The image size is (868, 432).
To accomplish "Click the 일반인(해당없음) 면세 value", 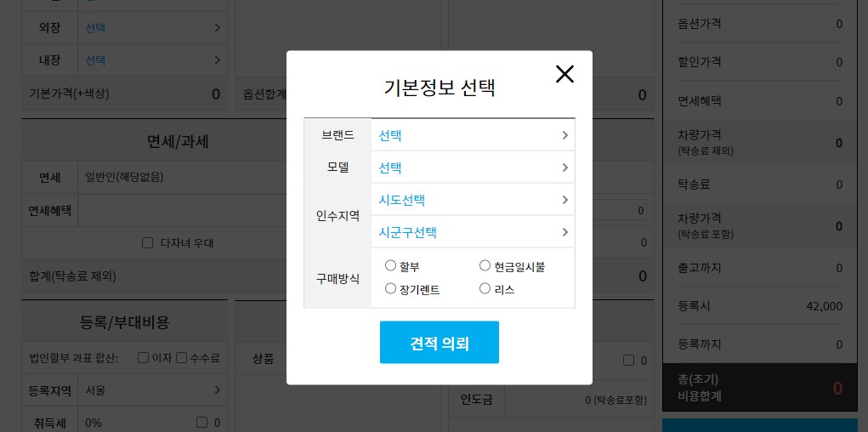I will pos(125,177).
